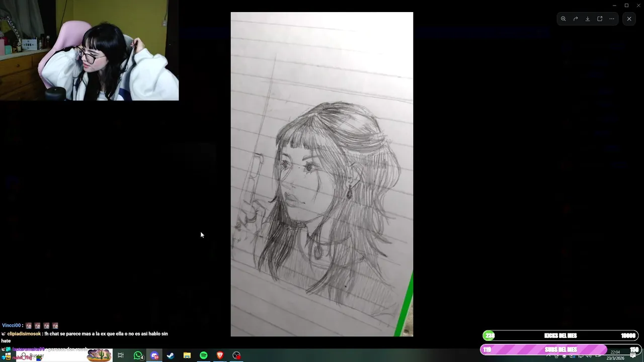Image resolution: width=644 pixels, height=362 pixels.
Task: Forward the image using the arrow icon
Action: click(576, 19)
